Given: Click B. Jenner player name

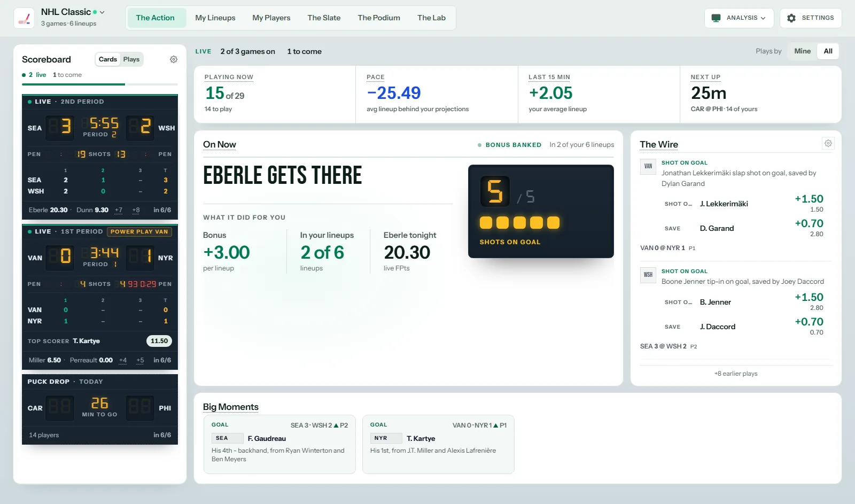Looking at the screenshot, I should click(x=715, y=302).
